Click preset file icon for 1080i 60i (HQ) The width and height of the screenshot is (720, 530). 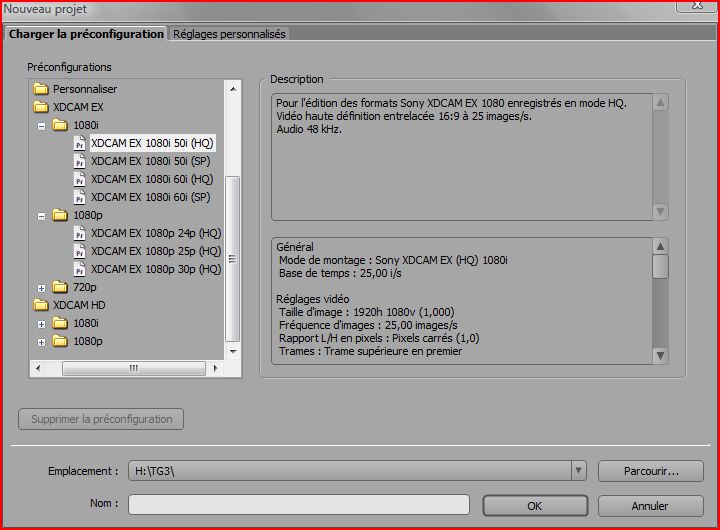(79, 179)
